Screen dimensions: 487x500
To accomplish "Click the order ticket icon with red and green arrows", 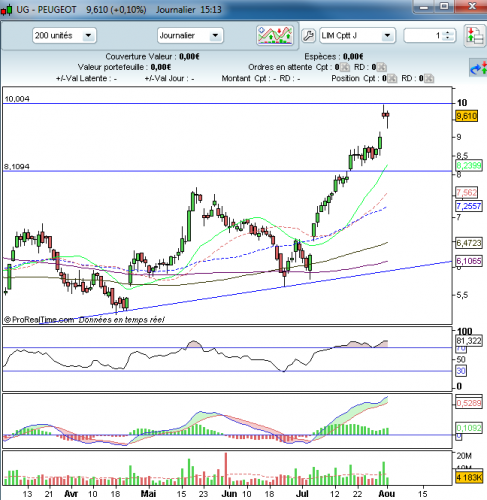I will tap(475, 36).
